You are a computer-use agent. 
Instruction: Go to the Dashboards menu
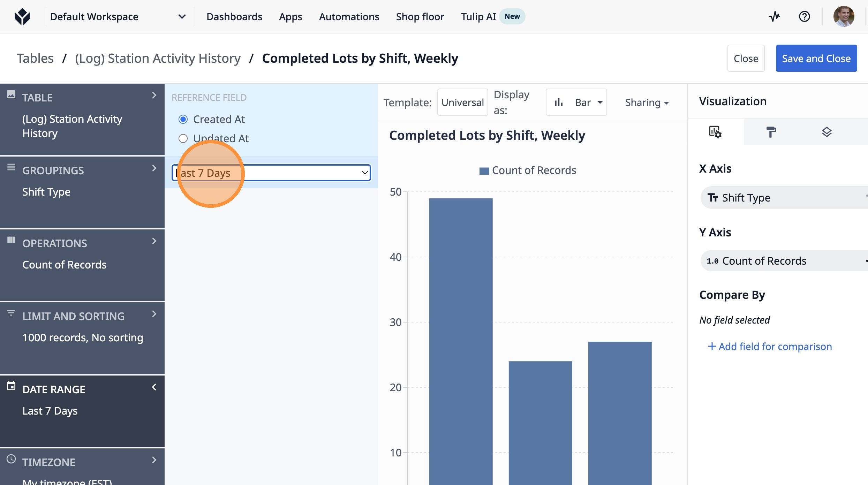[234, 16]
